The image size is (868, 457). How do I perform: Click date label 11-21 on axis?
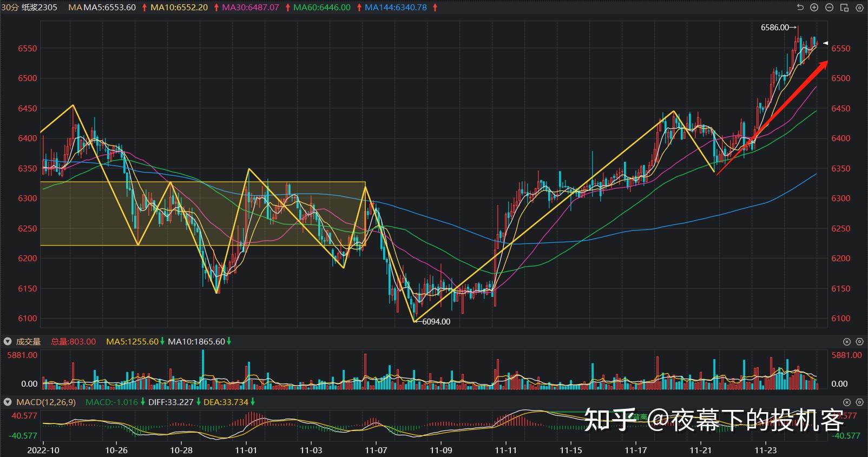click(x=701, y=450)
